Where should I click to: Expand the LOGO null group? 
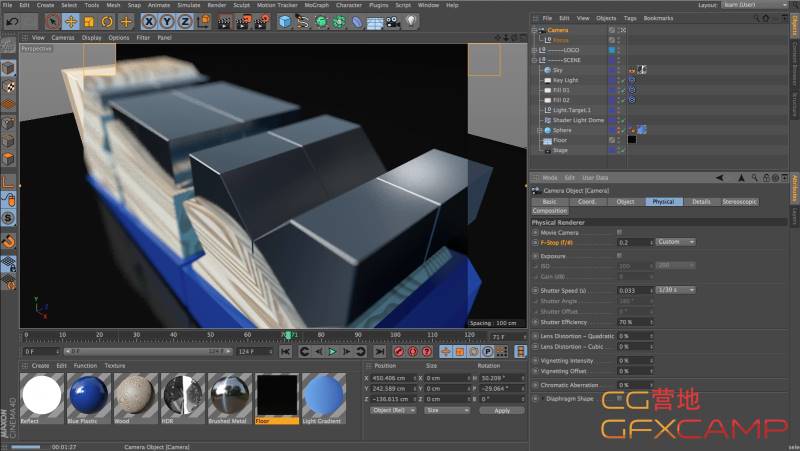click(534, 50)
